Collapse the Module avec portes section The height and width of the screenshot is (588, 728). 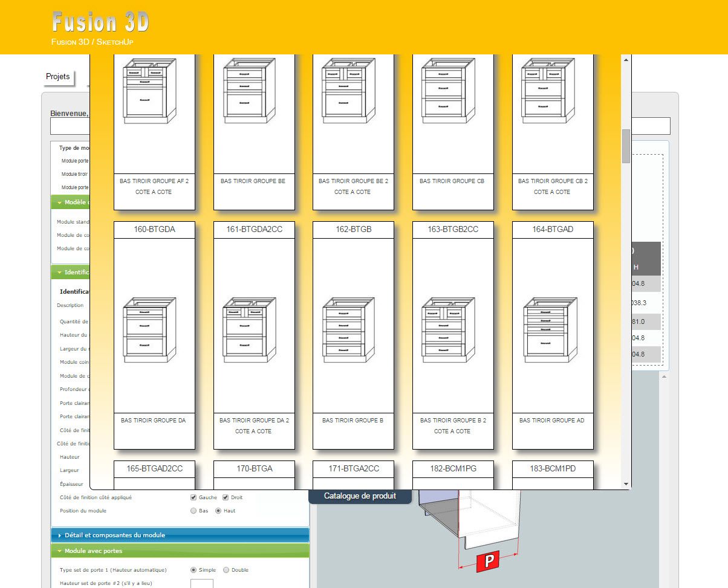click(x=93, y=551)
